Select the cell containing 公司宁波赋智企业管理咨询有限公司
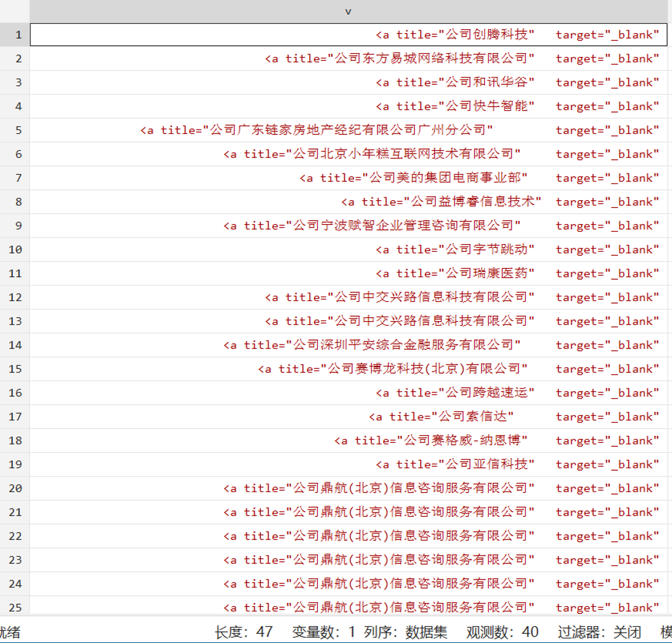 pyautogui.click(x=348, y=225)
